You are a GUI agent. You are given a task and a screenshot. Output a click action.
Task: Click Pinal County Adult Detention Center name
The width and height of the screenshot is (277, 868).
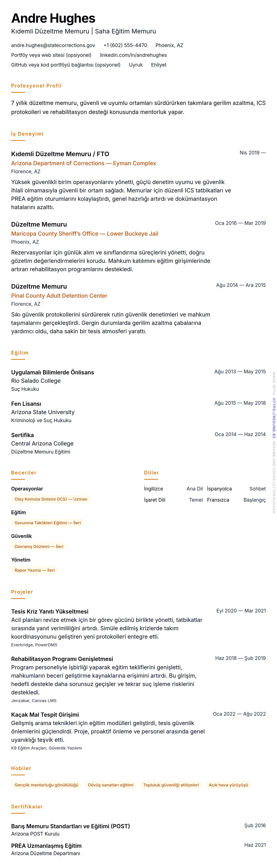pyautogui.click(x=59, y=295)
